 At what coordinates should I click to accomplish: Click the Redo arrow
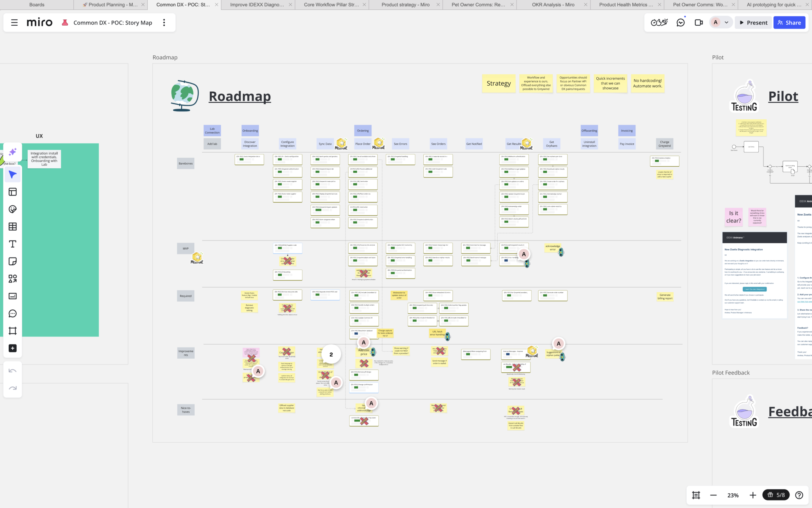13,388
